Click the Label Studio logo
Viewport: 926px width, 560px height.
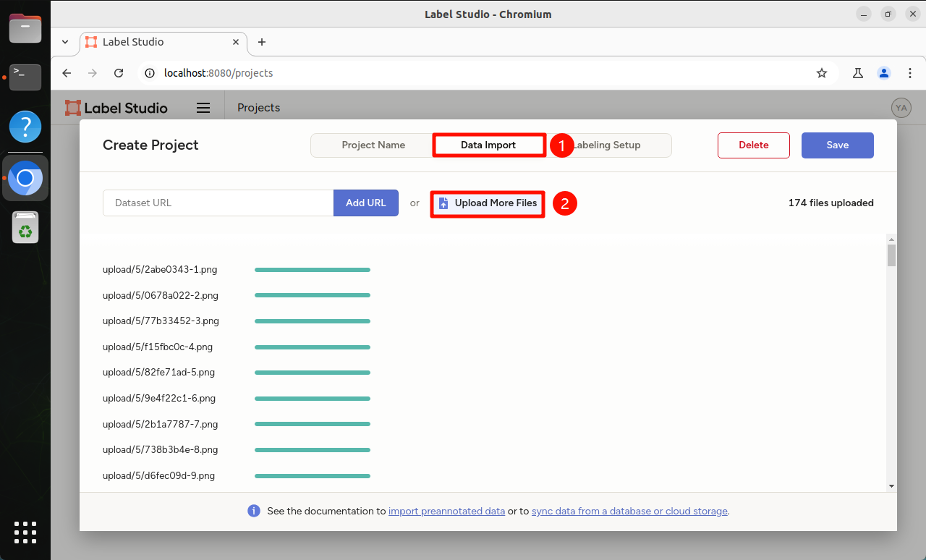(116, 108)
